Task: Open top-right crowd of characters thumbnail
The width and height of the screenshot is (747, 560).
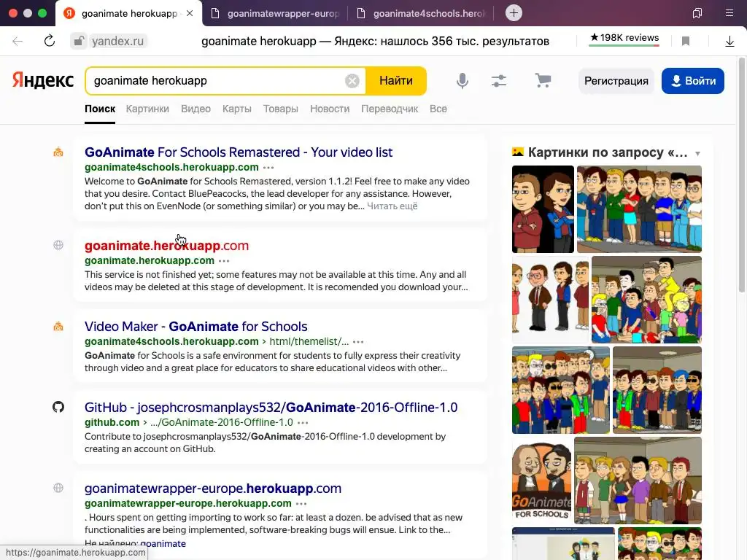Action: (x=639, y=209)
